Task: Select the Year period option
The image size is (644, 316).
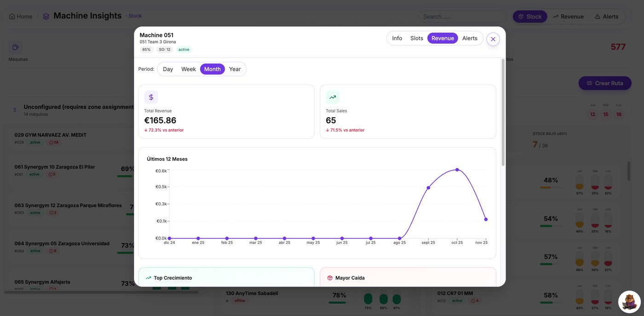Action: pyautogui.click(x=235, y=69)
